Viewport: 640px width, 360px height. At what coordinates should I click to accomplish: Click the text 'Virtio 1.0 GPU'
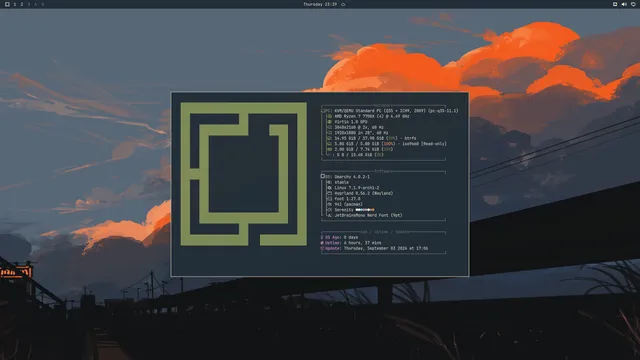click(351, 122)
